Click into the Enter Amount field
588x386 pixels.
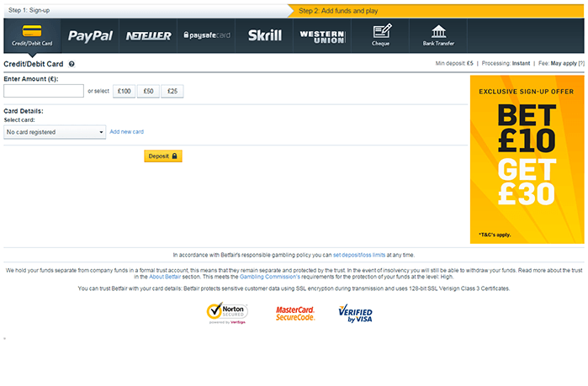coord(44,91)
